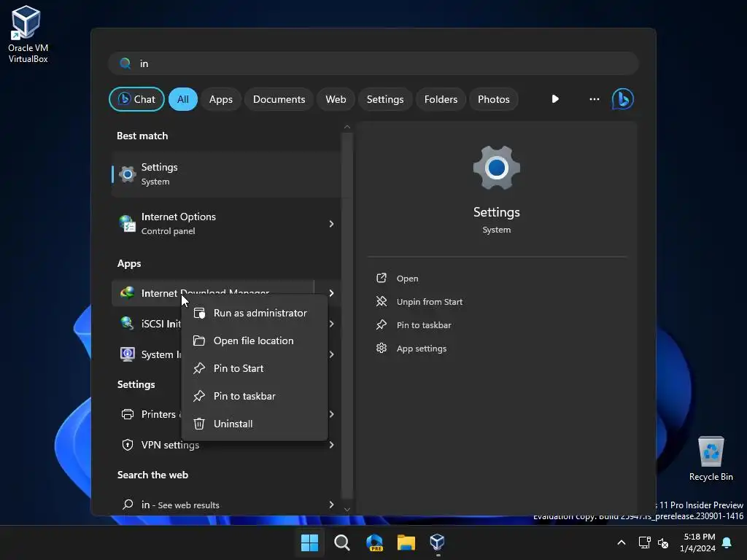Switch to the Folders filter tab
Viewport: 747px width, 560px height.
[441, 99]
